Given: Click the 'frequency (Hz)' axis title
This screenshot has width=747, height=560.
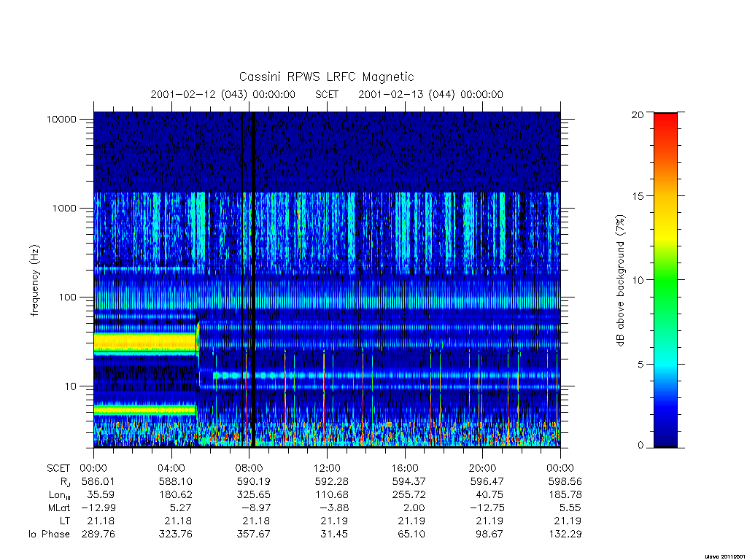Looking at the screenshot, I should click(x=35, y=281).
